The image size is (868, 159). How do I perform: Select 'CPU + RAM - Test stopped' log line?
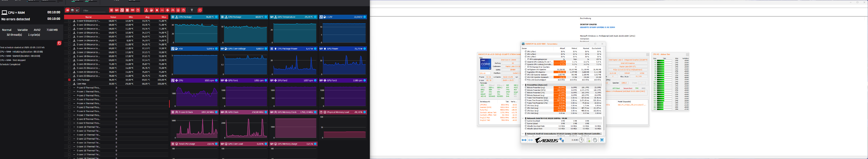[x=13, y=60]
